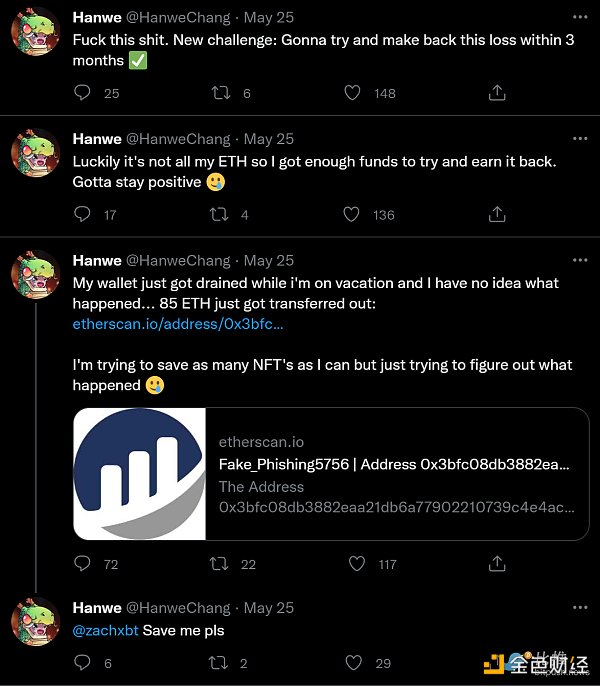Like the tweet with 117 likes
600x686 pixels.
(x=352, y=564)
